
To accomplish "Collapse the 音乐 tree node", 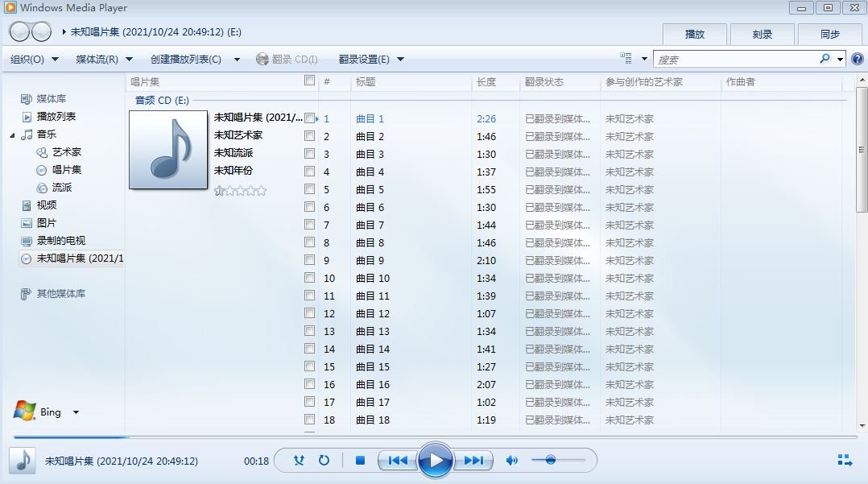I will tap(13, 134).
